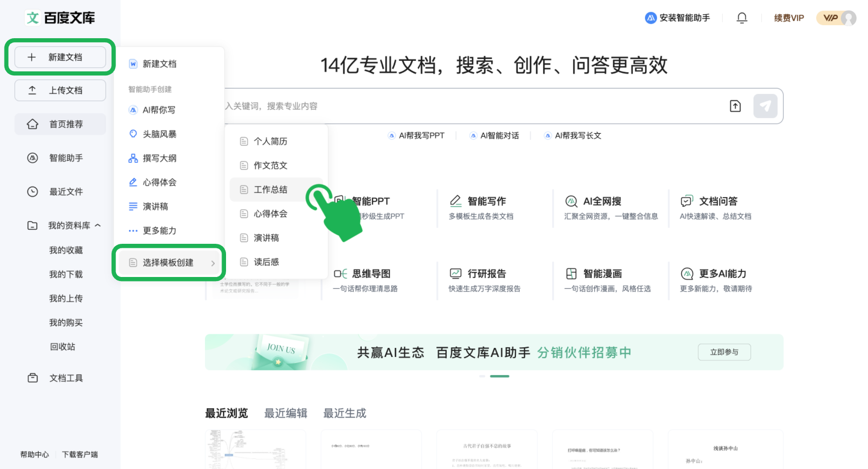Click the VIP user avatar
Image resolution: width=868 pixels, height=469 pixels.
[x=848, y=18]
